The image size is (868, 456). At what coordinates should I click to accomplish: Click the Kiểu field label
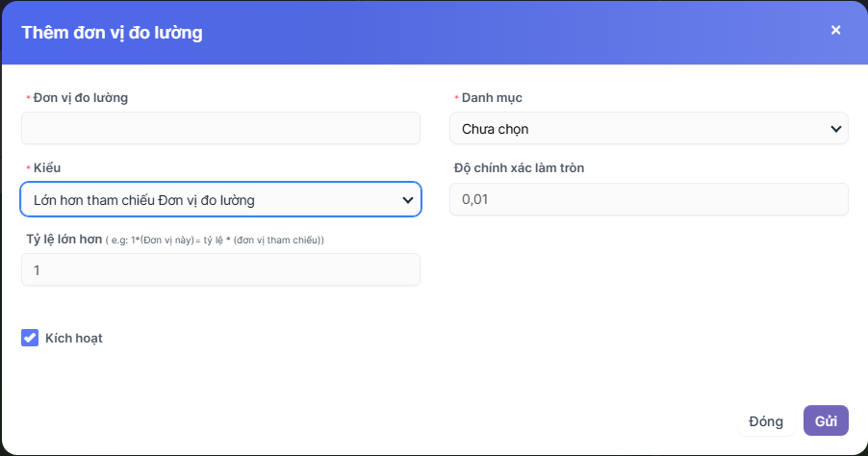click(47, 167)
